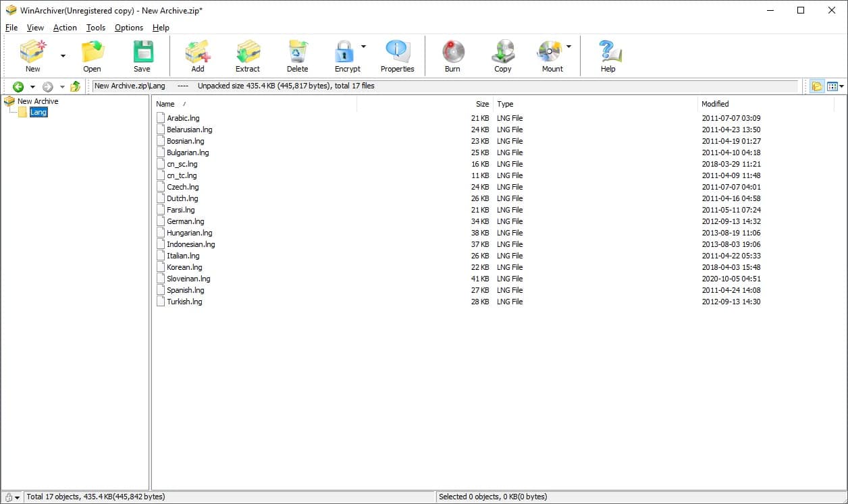Open the dropdown arrow beside Encrypt
Viewport: 848px width, 504px height.
point(363,47)
